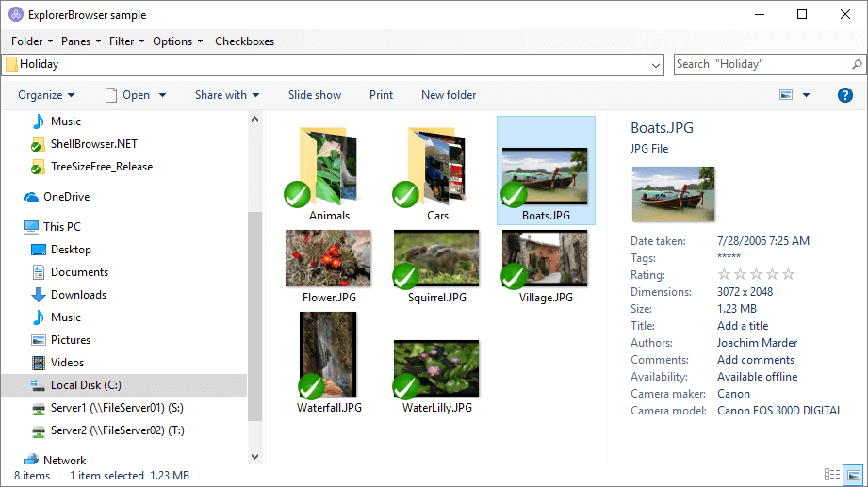Click the Slide show button
This screenshot has width=868, height=487.
315,95
